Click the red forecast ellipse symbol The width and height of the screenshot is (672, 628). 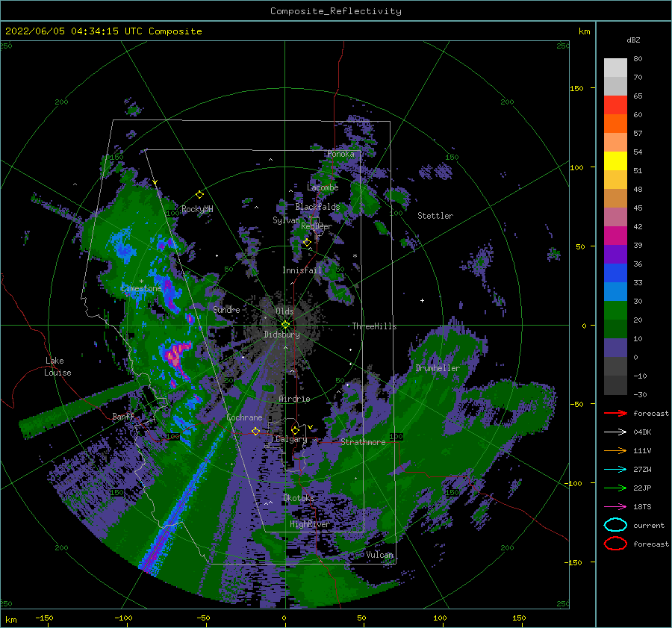pyautogui.click(x=615, y=544)
